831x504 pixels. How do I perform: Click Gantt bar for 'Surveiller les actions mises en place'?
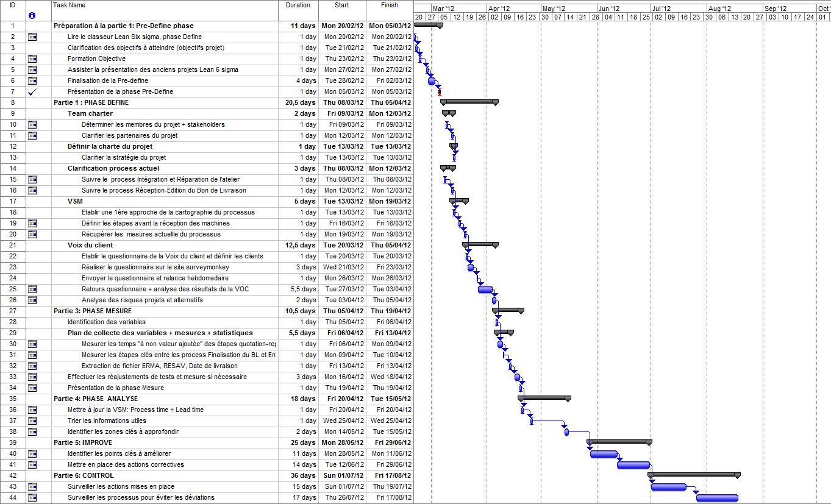tap(668, 487)
